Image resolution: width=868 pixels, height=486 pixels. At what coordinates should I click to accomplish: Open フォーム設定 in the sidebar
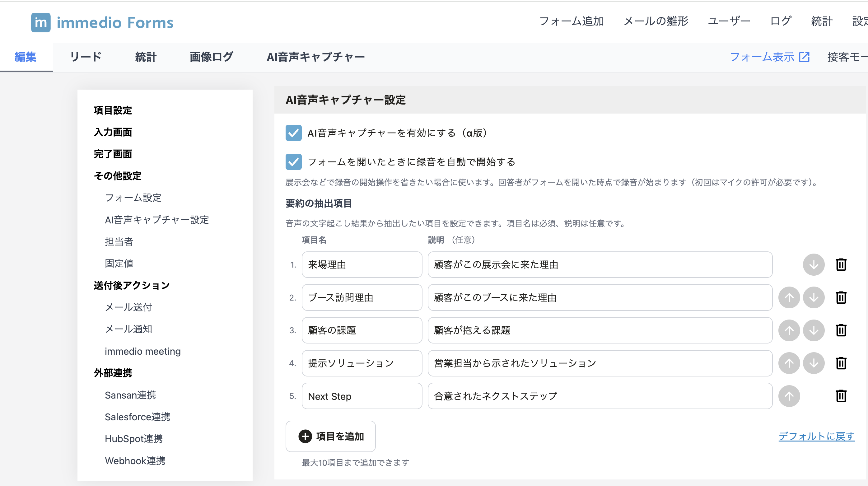133,198
